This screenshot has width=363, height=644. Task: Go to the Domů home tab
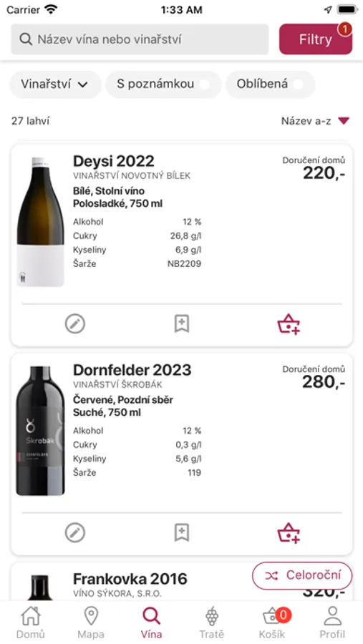tap(31, 623)
